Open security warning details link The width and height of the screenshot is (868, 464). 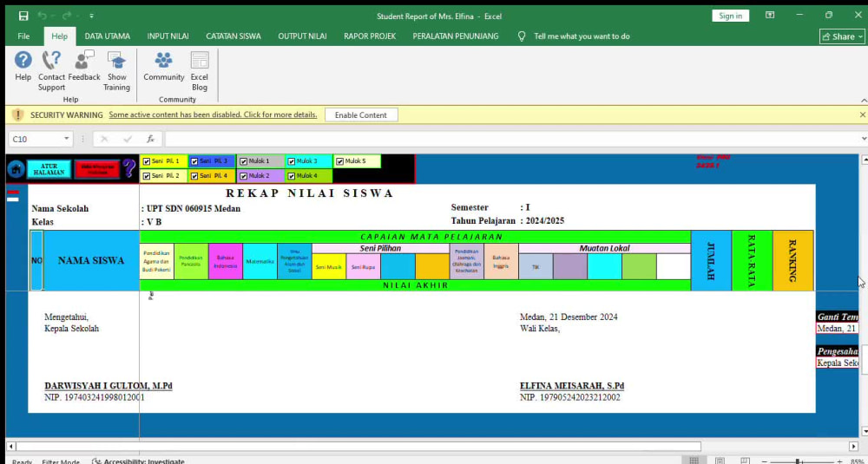(x=213, y=115)
